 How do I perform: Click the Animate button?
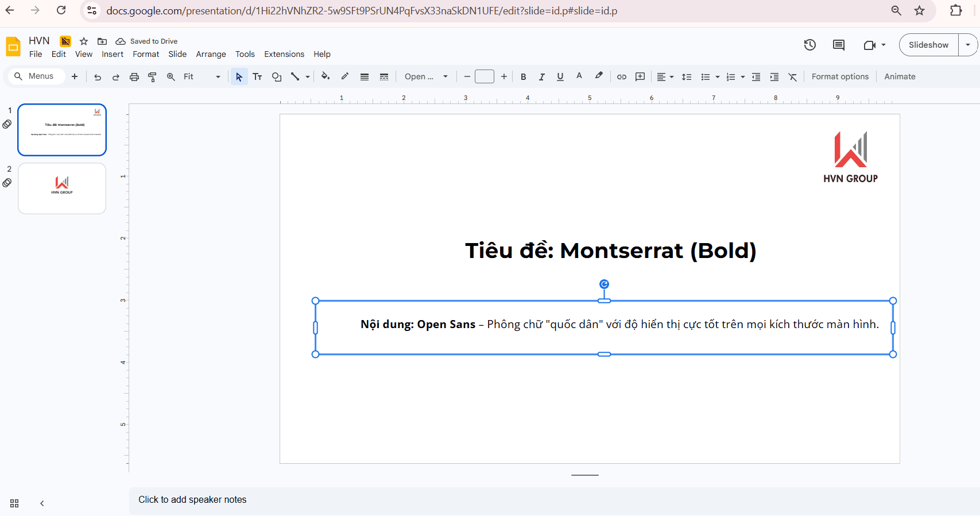coord(900,76)
